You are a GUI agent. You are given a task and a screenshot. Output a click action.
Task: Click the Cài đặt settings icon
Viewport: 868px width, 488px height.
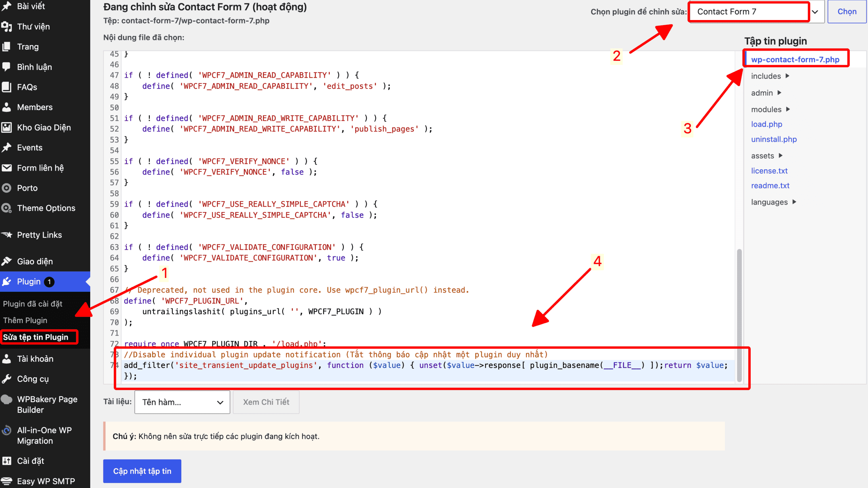coord(7,461)
